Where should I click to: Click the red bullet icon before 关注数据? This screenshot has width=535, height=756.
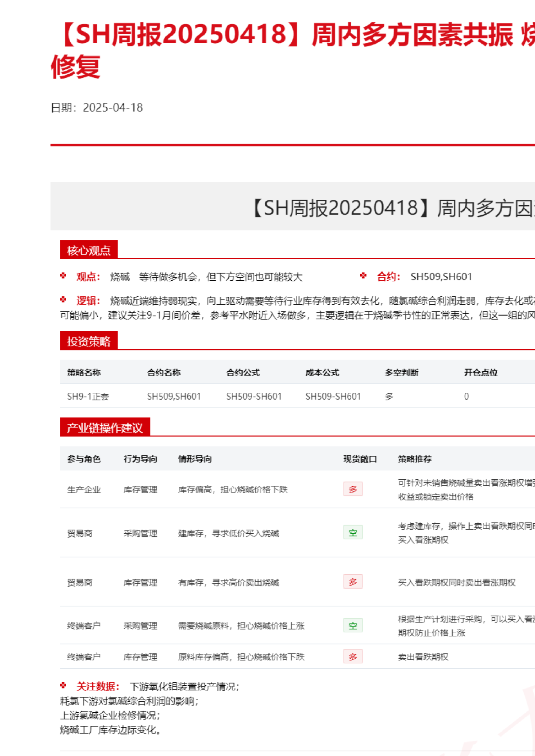63,685
